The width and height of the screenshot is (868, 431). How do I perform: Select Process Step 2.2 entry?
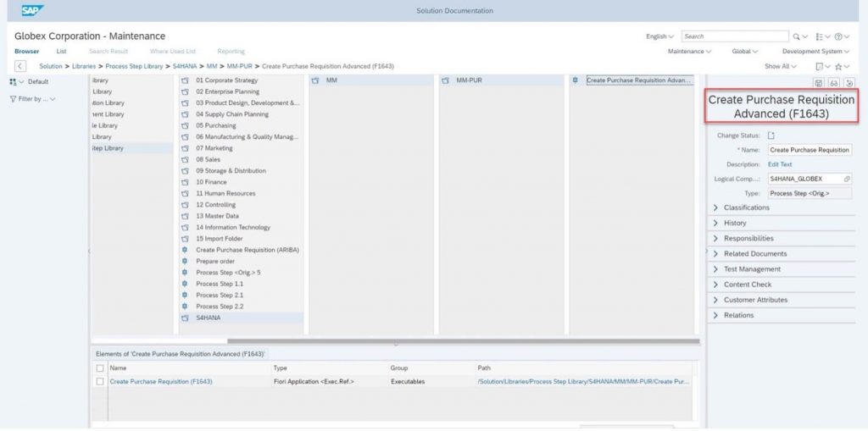pos(220,307)
